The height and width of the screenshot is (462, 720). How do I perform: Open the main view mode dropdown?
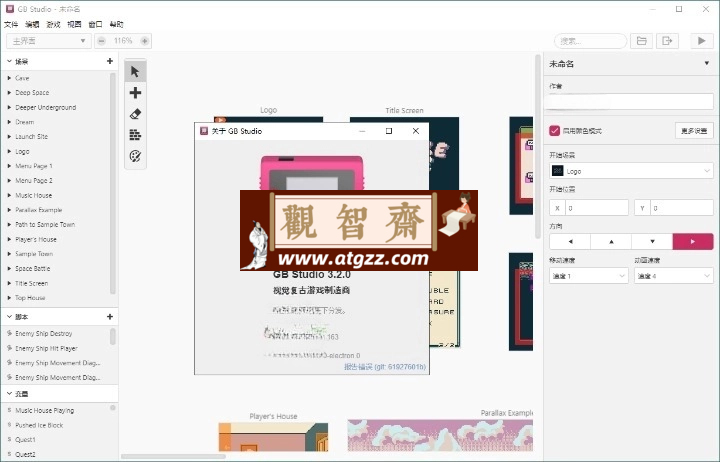coord(48,41)
